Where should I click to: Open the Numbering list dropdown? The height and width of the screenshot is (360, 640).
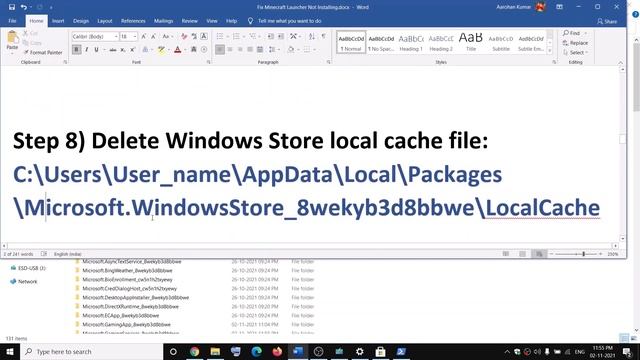click(x=244, y=37)
